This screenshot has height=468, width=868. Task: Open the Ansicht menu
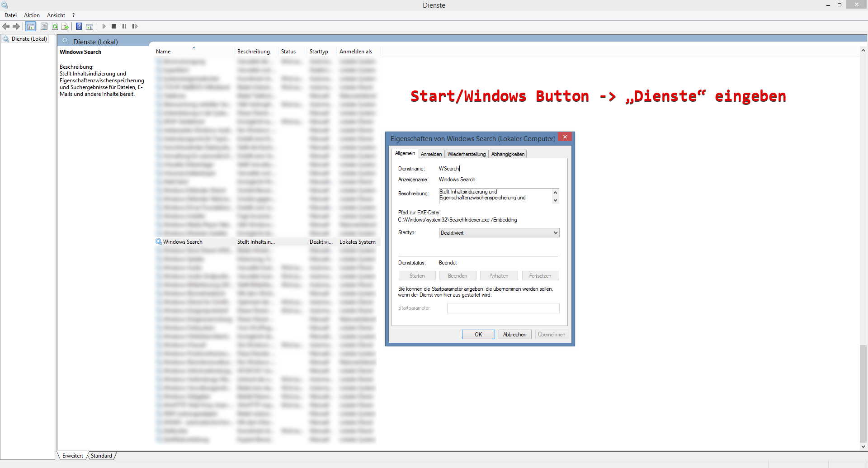pos(56,15)
